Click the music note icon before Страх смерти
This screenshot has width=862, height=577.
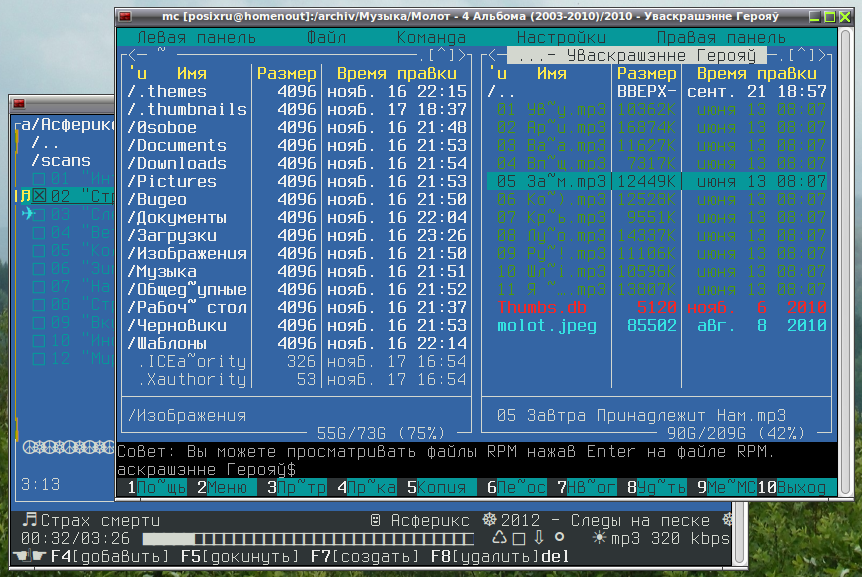pyautogui.click(x=30, y=519)
